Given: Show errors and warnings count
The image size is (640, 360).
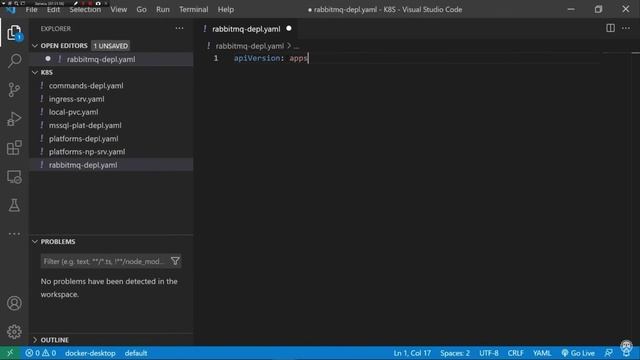Looking at the screenshot, I should [x=40, y=353].
